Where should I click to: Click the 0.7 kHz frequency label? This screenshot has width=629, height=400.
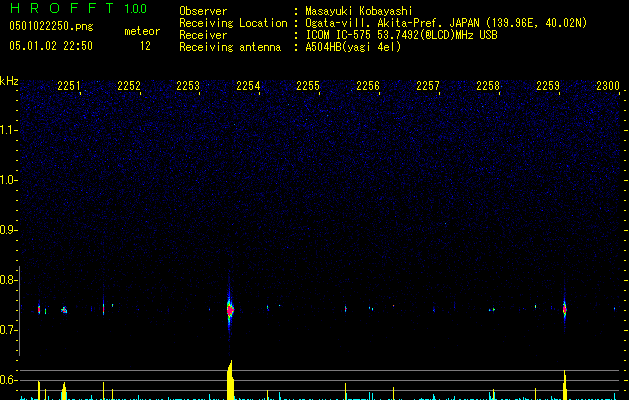(x=8, y=330)
